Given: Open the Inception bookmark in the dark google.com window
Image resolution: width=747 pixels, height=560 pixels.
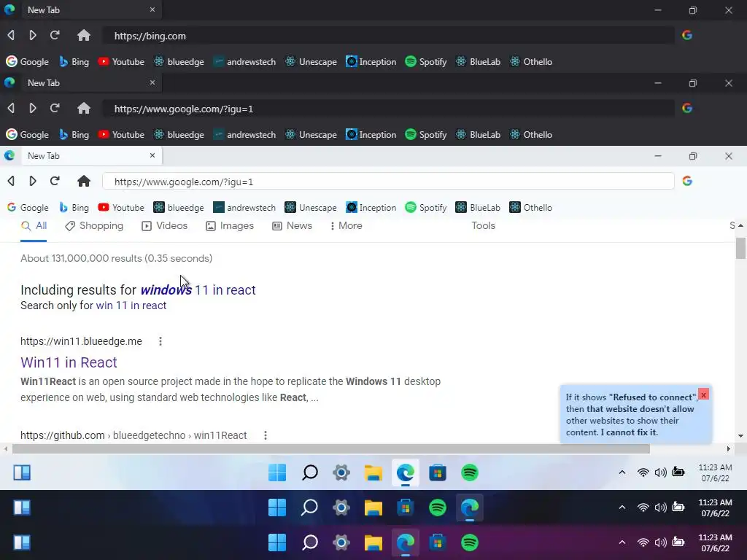Looking at the screenshot, I should [371, 135].
